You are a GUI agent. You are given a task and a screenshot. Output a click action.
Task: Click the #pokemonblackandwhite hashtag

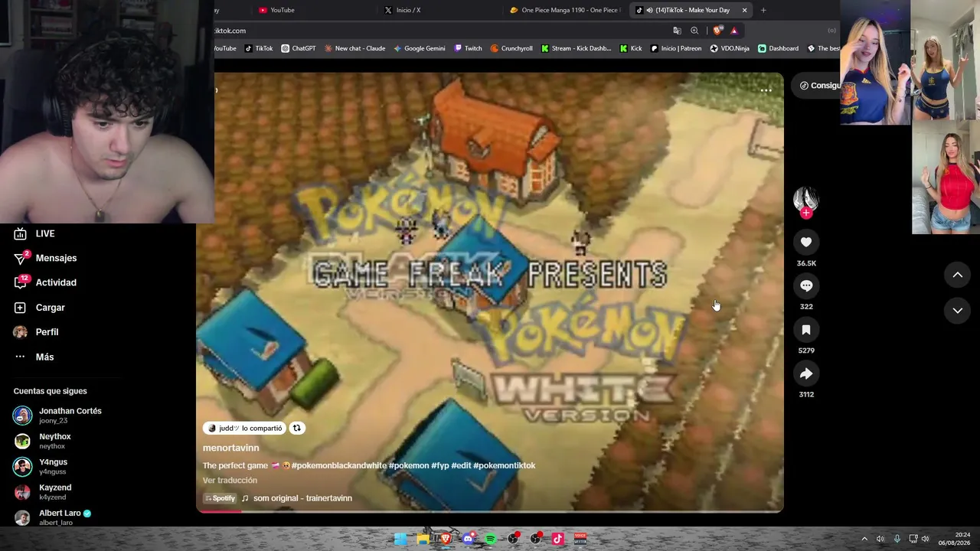click(x=338, y=465)
